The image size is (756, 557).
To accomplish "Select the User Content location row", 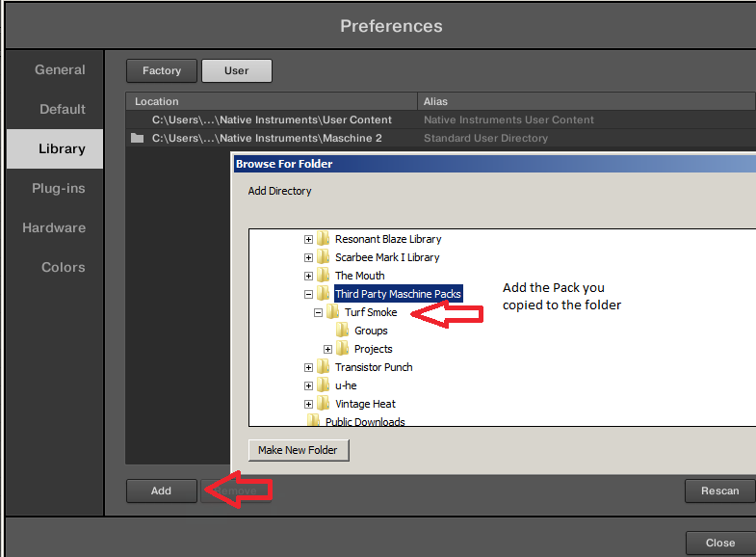I will [273, 120].
